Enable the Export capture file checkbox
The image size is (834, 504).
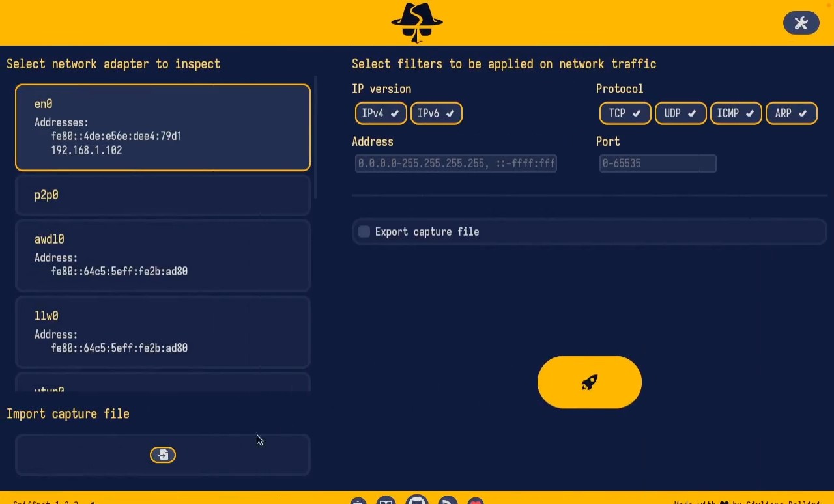[x=365, y=232]
